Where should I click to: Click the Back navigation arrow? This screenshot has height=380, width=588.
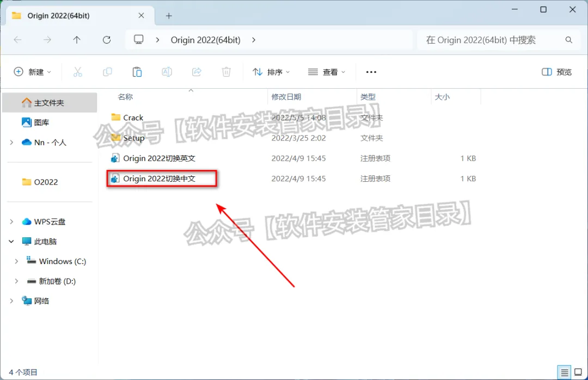pos(17,40)
